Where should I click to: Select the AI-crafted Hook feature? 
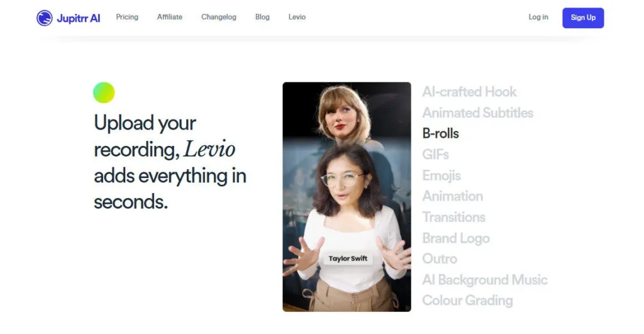469,92
